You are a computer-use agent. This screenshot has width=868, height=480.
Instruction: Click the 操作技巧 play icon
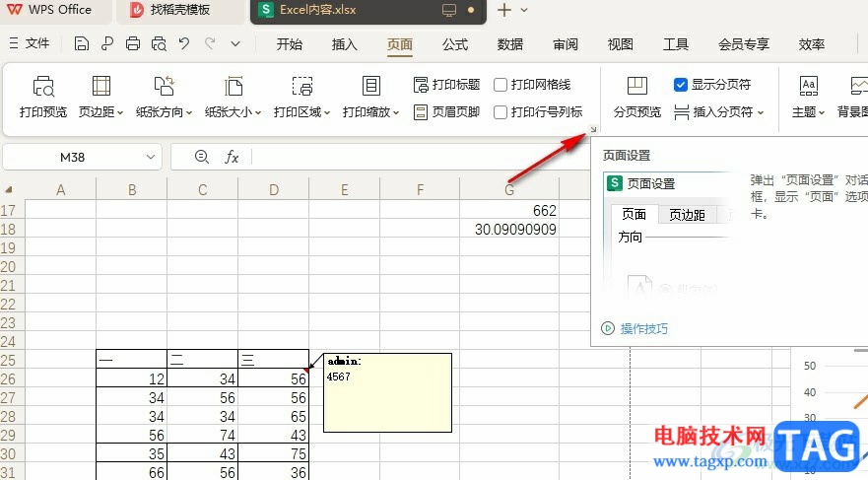[608, 328]
